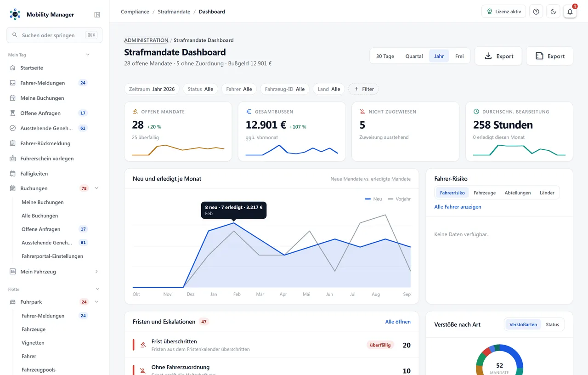The image size is (588, 375).
Task: Click Export button with download icon
Action: [x=498, y=56]
